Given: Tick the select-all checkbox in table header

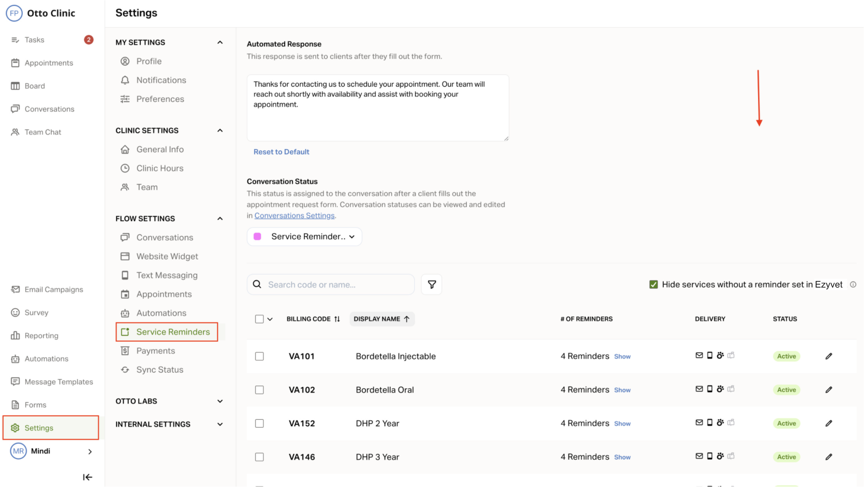Looking at the screenshot, I should coord(259,319).
